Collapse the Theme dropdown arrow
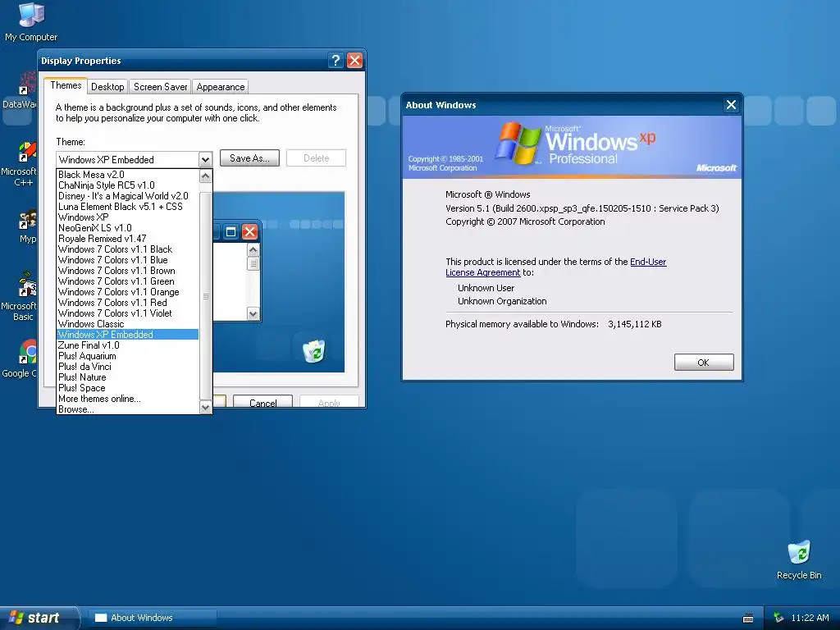This screenshot has height=630, width=840. pos(205,160)
